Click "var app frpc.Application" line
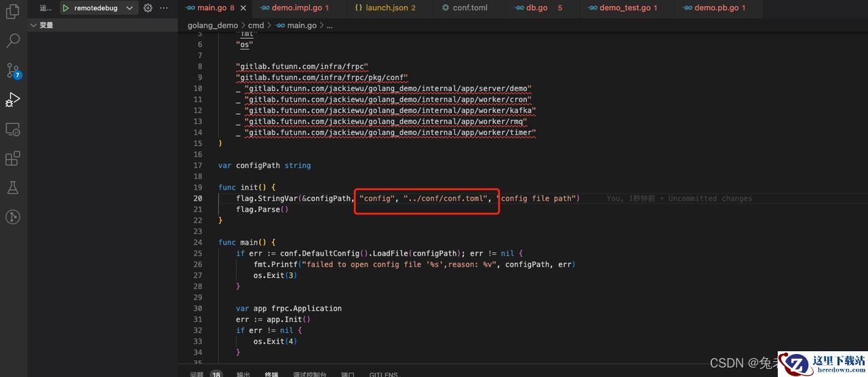Image resolution: width=868 pixels, height=377 pixels. pos(289,309)
